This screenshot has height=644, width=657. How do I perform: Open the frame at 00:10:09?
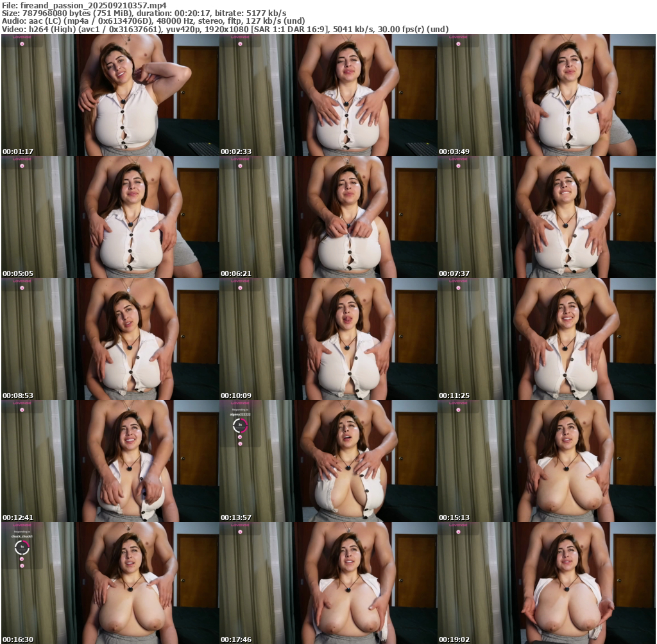click(x=328, y=339)
